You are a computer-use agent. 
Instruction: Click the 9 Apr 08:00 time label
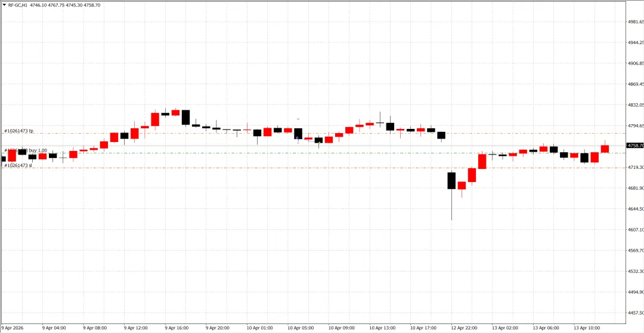(95, 328)
